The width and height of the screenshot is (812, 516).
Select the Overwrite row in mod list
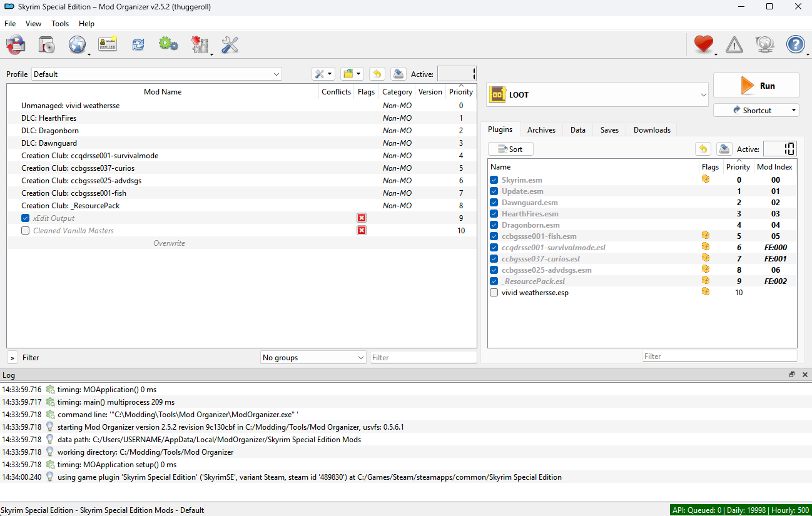tap(241, 243)
